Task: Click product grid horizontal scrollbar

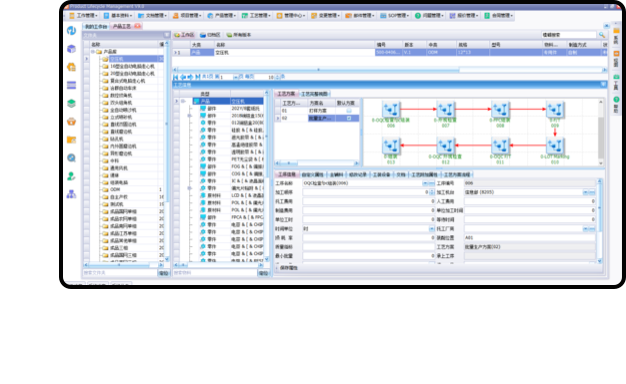Action: pos(390,70)
